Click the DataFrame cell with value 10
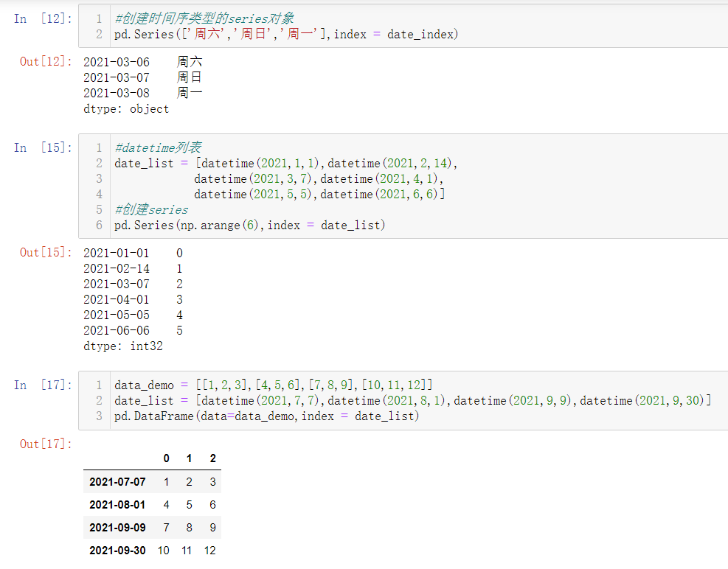728x569 pixels. tap(164, 551)
